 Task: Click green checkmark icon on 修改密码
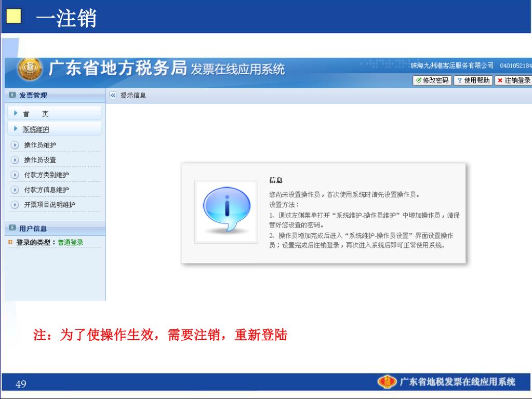pyautogui.click(x=419, y=81)
